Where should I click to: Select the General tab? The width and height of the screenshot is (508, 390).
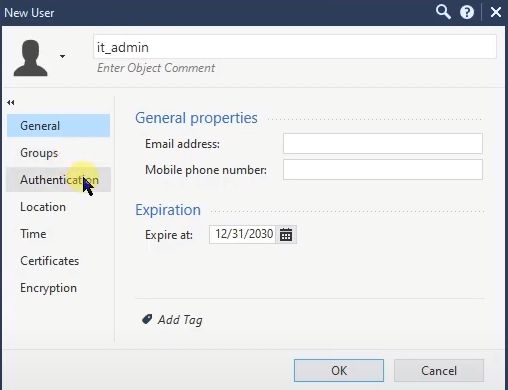pyautogui.click(x=58, y=126)
